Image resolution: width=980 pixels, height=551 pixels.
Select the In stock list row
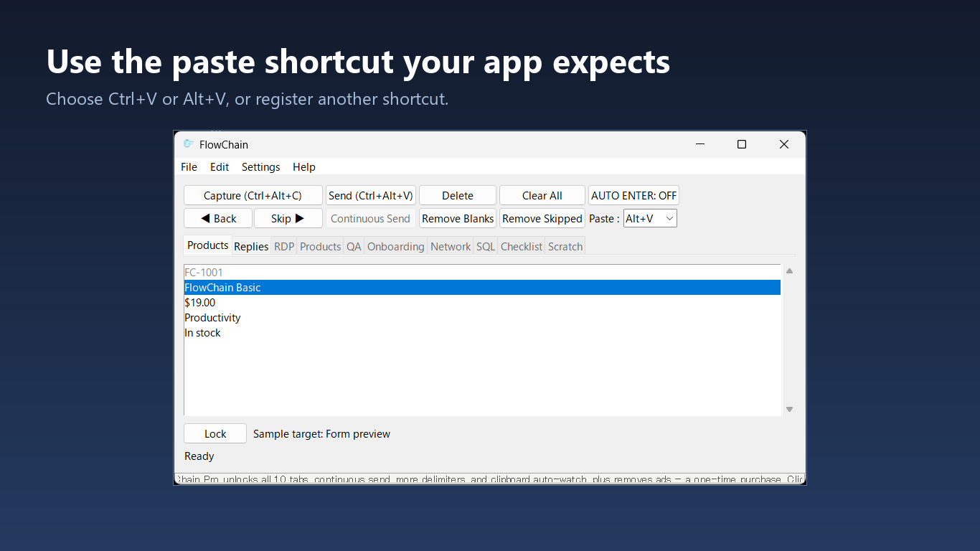[482, 333]
